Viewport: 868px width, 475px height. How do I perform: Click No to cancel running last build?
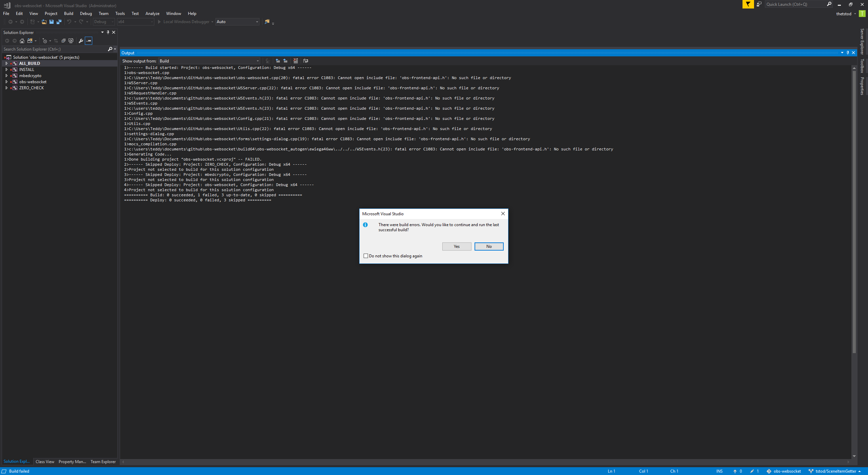[x=488, y=246]
